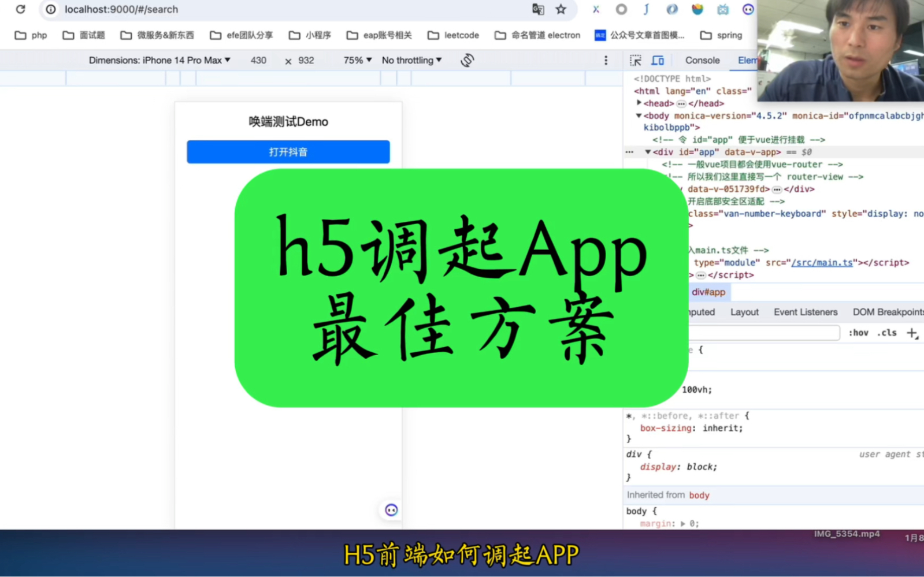The height and width of the screenshot is (577, 924).
Task: Open the leetcode bookmark folder
Action: tap(454, 35)
